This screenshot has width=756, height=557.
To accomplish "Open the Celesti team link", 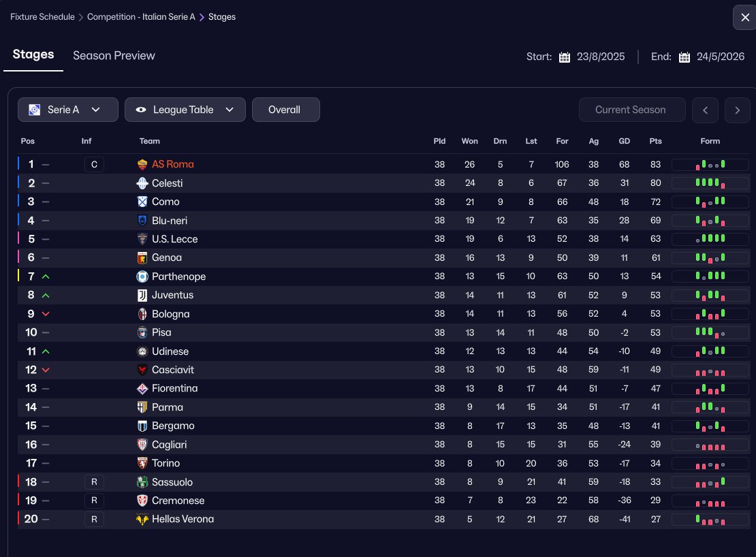I will tap(167, 183).
